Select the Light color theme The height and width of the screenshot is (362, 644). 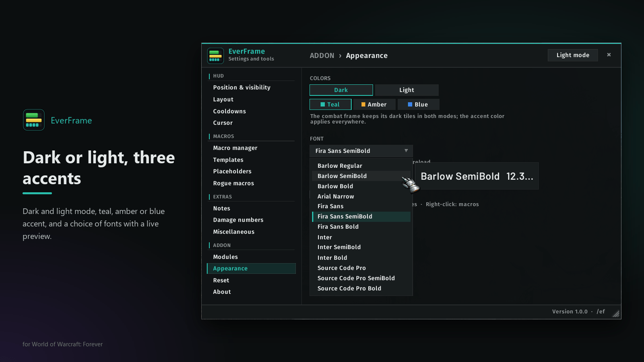pyautogui.click(x=407, y=90)
